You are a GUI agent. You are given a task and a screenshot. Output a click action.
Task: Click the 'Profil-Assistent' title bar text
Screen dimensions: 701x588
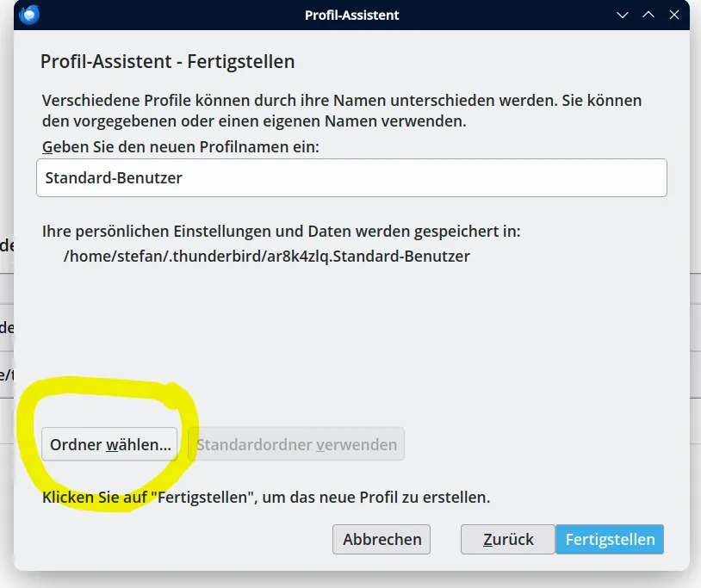352,15
